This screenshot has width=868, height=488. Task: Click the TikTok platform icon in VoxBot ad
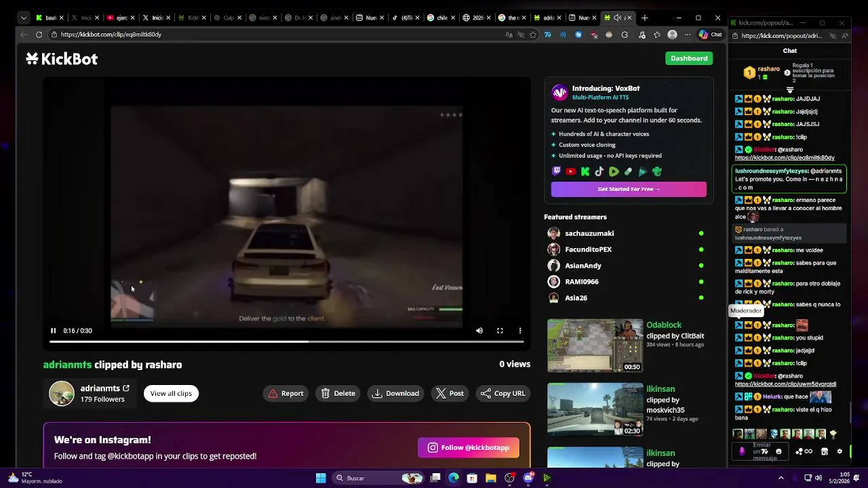599,171
